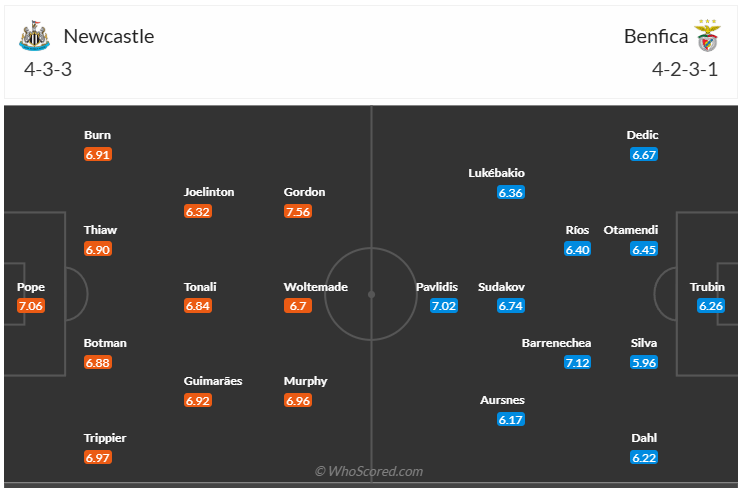This screenshot has height=488, width=741.
Task: Click Barrenechea's 7.12 rating badge
Action: click(x=577, y=362)
